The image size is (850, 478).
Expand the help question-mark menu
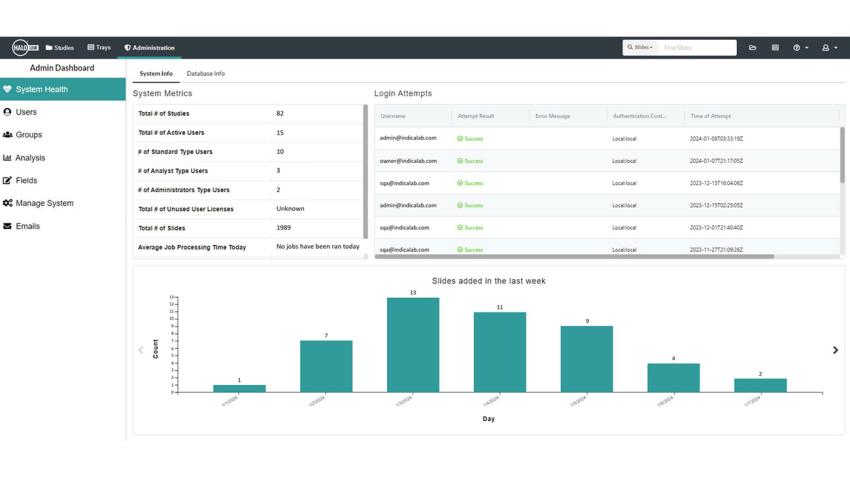pyautogui.click(x=800, y=47)
